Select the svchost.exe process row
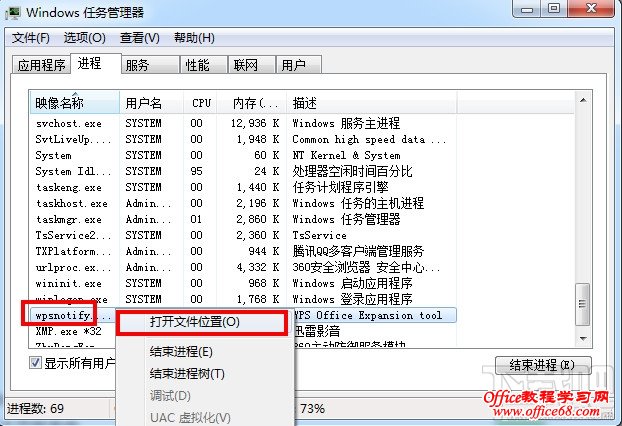This screenshot has width=622, height=426. point(68,123)
